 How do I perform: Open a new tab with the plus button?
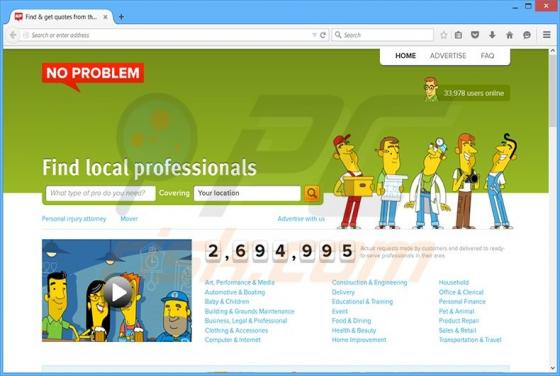[x=121, y=17]
